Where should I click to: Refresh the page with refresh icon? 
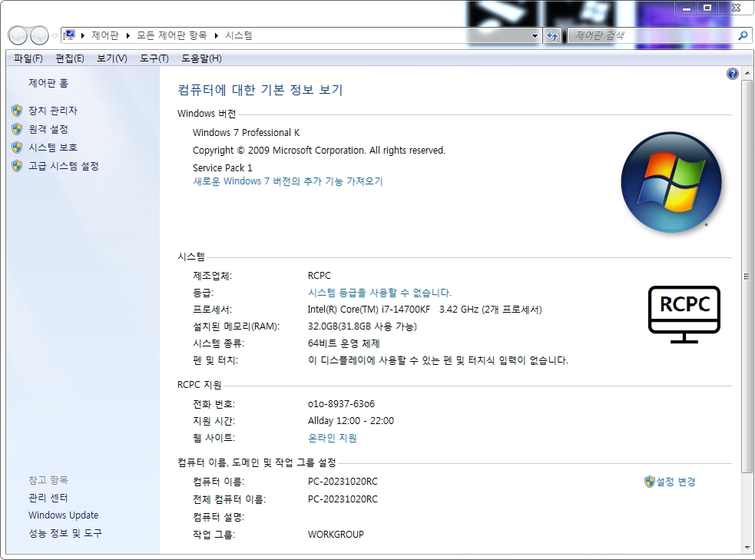(552, 35)
